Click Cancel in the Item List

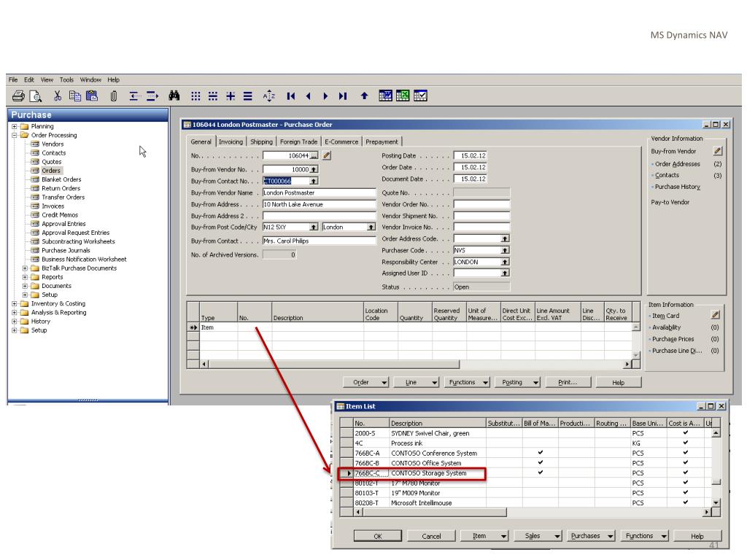[x=431, y=536]
